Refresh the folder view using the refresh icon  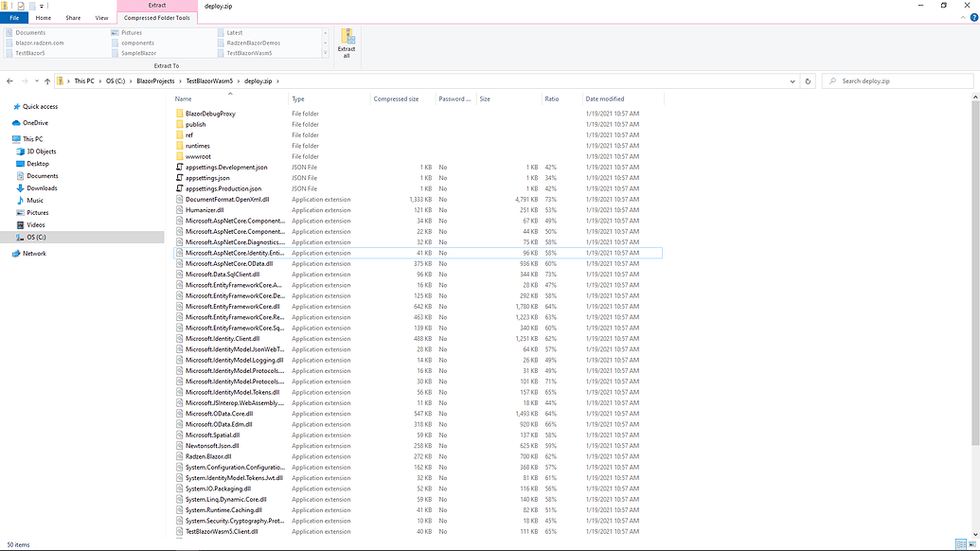(807, 80)
